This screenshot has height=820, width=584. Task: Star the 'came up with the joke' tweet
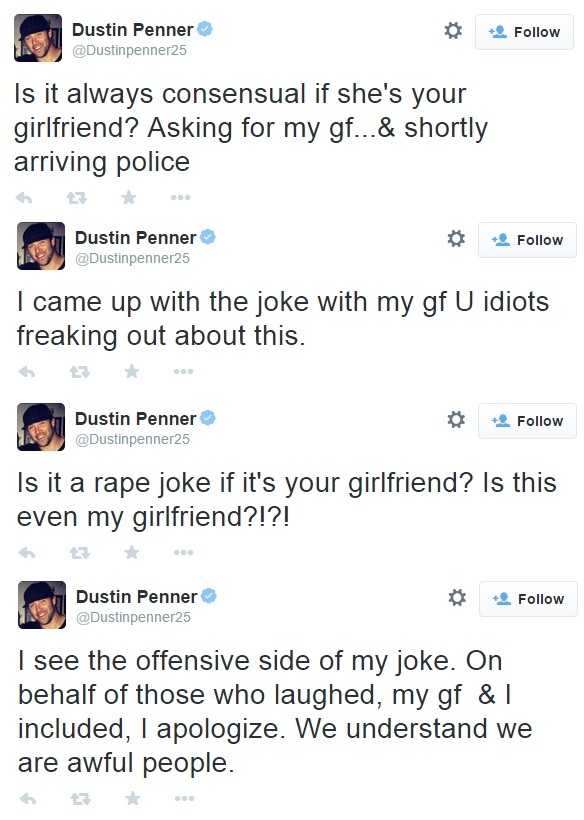coord(132,371)
